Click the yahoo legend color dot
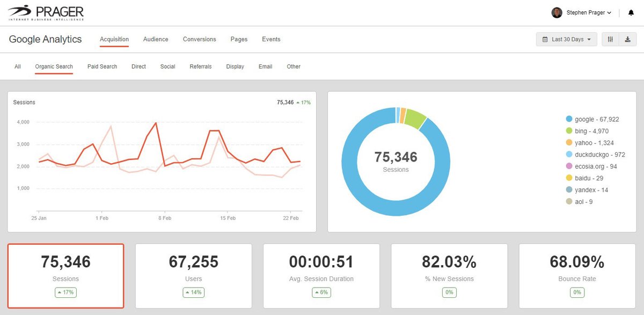644x315 pixels. (x=569, y=143)
